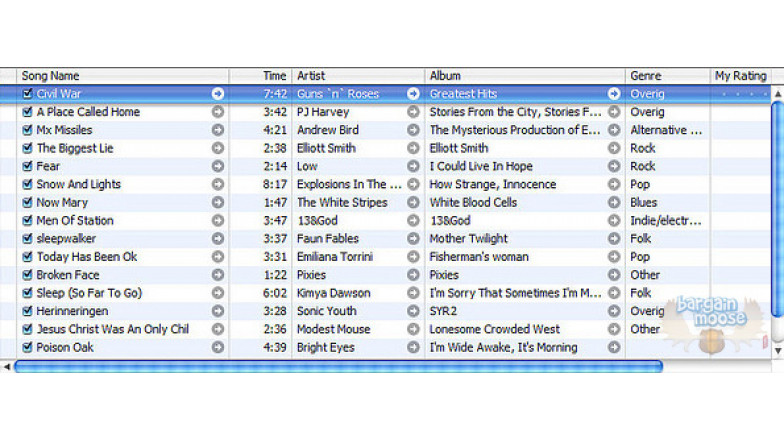Image resolution: width=784 pixels, height=441 pixels.
Task: Click arrow icon beside album Mother Twilight
Action: [614, 238]
